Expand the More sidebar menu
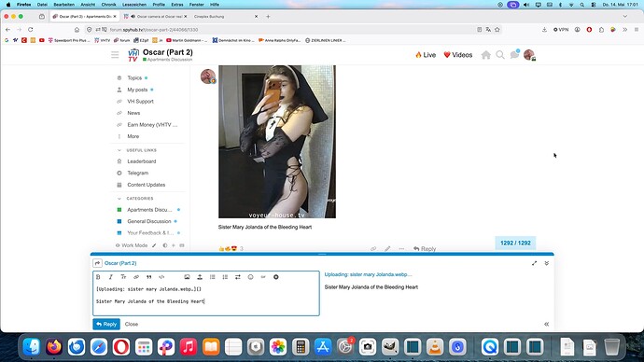This screenshot has height=362, width=644. click(x=133, y=136)
